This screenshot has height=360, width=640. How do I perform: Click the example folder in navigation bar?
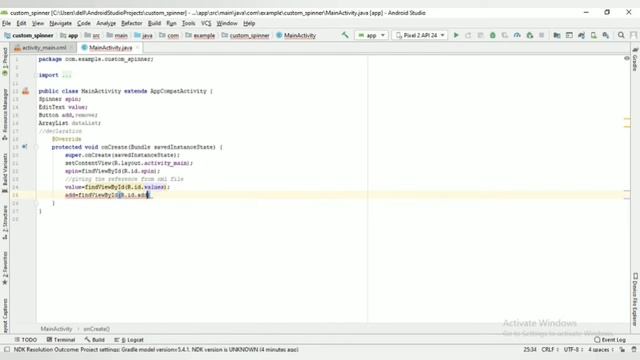[200, 36]
